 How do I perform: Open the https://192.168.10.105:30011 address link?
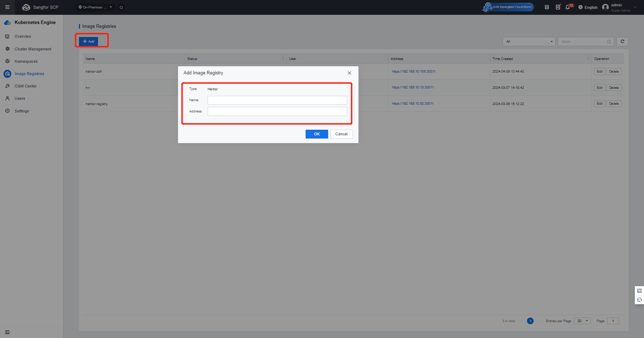(x=414, y=72)
